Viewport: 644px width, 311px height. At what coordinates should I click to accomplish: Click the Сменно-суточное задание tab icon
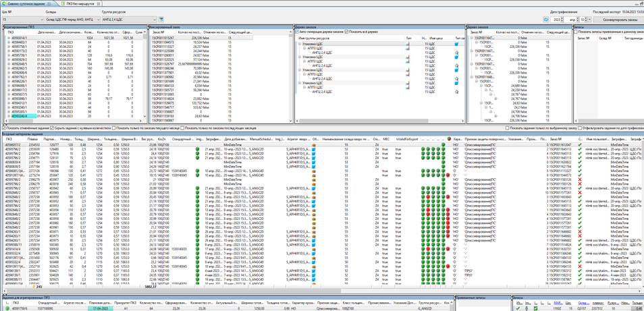[x=3, y=3]
